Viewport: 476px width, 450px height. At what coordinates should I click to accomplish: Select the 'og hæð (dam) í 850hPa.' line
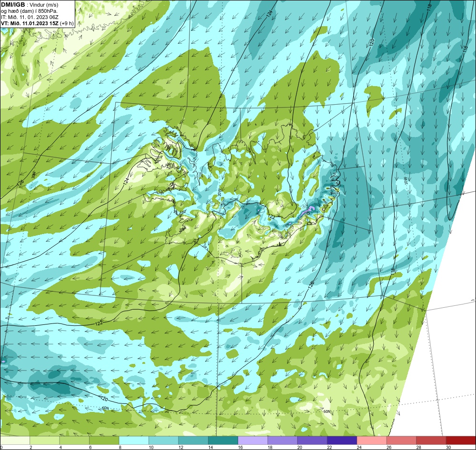pos(30,11)
